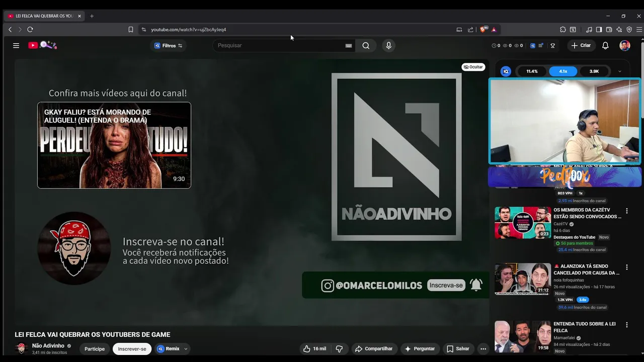
Task: Dislike the video with thumbs-down
Action: click(339, 349)
